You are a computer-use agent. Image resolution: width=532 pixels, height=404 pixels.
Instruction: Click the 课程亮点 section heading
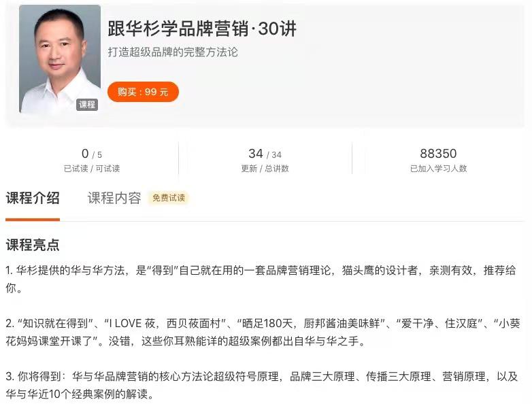[33, 245]
